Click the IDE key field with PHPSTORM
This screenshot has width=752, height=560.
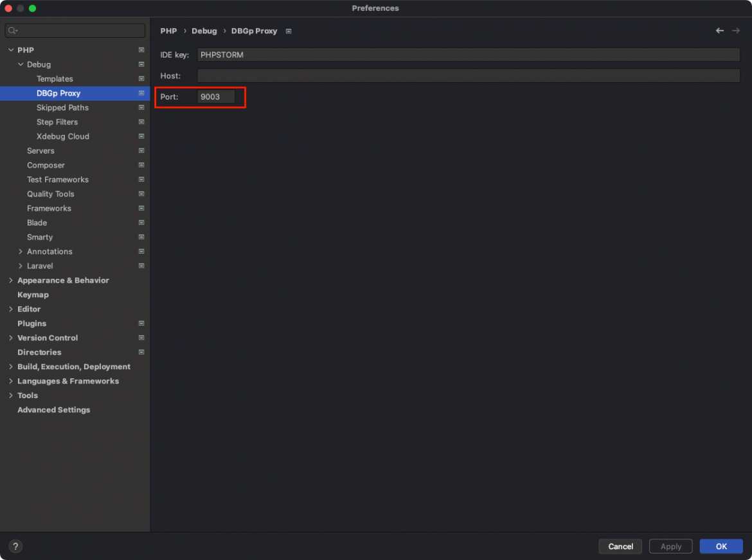coord(469,55)
